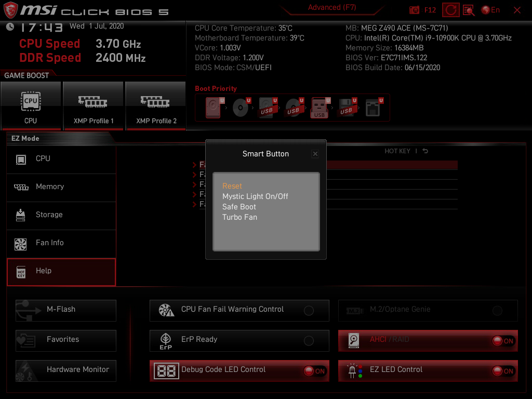Choose Safe Boot in Smart Button list
This screenshot has height=399, width=532.
click(239, 207)
